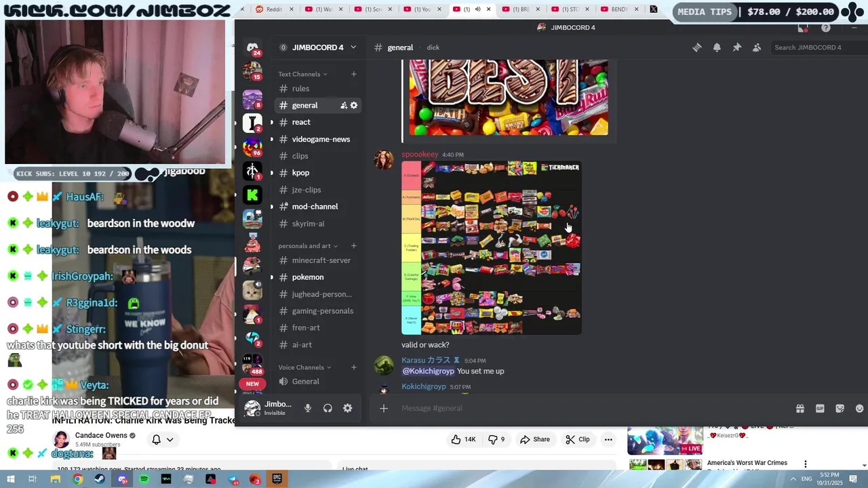Collapse the Voice Channels category

(304, 367)
